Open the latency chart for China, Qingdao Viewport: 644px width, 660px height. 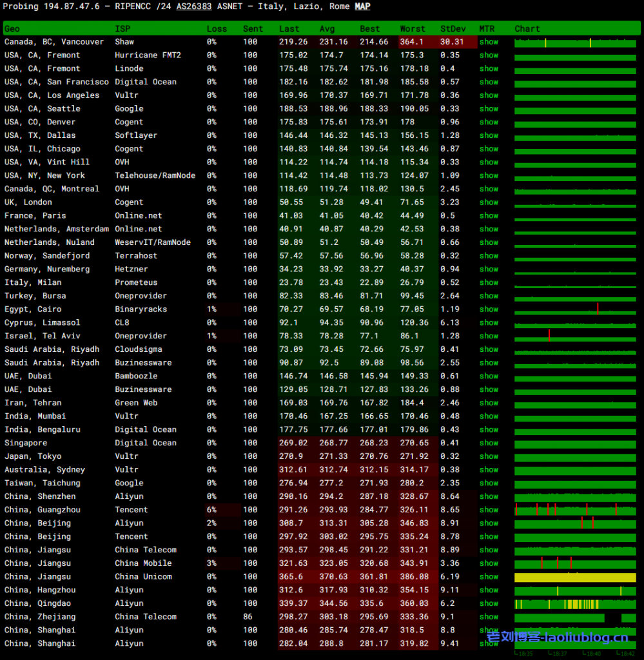[575, 604]
